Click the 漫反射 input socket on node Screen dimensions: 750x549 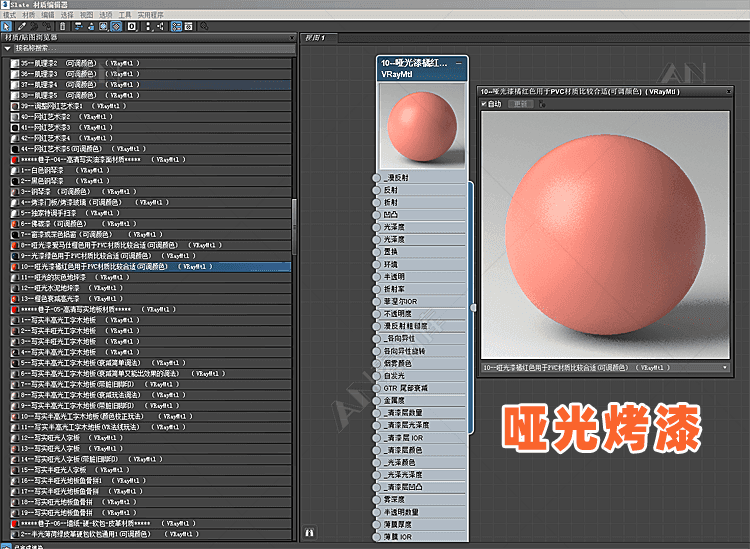[376, 177]
